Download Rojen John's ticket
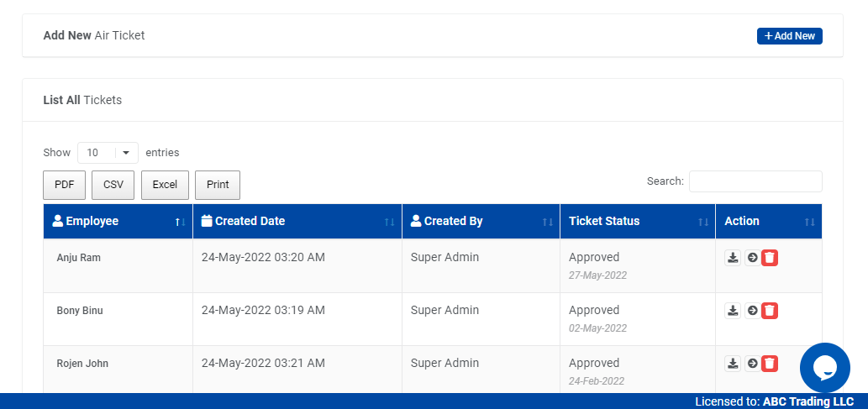The image size is (868, 409). (x=733, y=364)
